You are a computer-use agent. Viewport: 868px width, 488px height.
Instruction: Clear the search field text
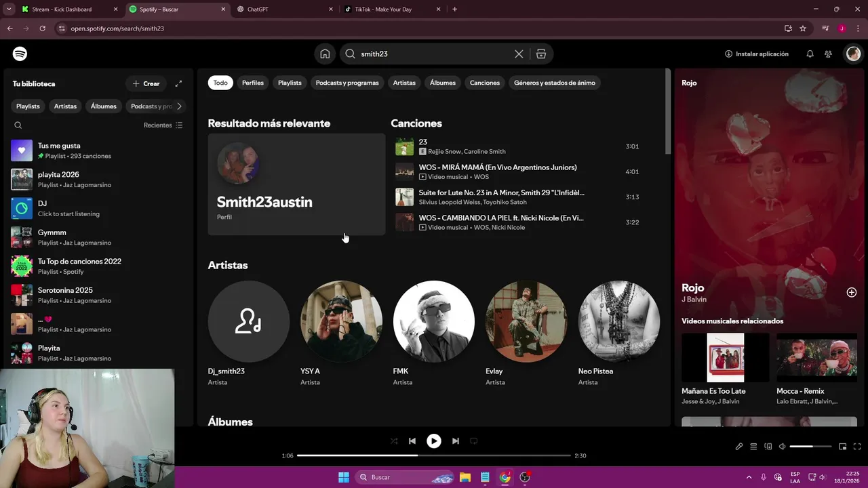pyautogui.click(x=519, y=54)
